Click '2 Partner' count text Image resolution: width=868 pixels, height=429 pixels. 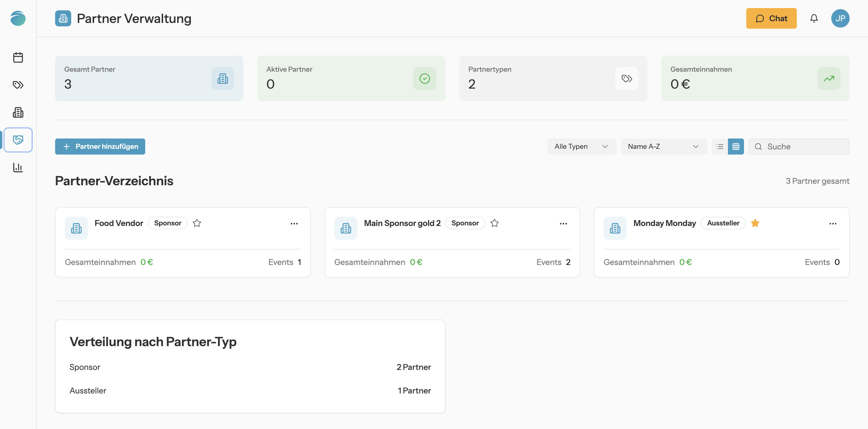click(x=413, y=367)
